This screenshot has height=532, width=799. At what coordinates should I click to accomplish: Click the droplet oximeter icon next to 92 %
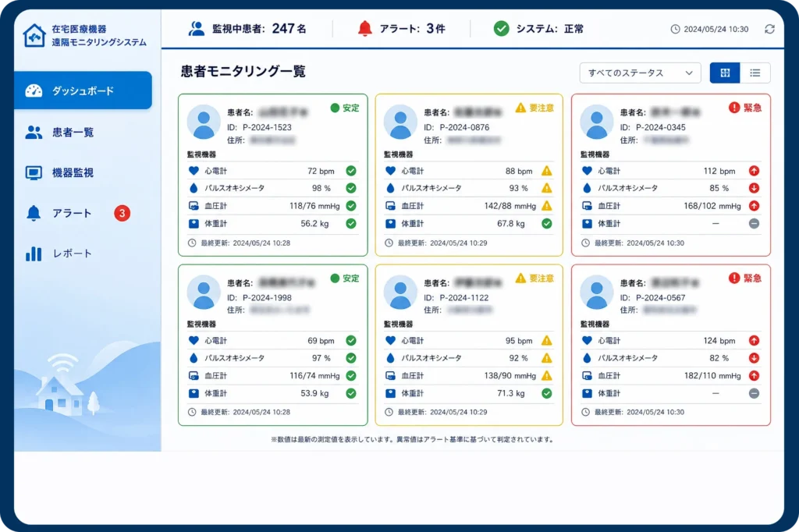coord(390,358)
